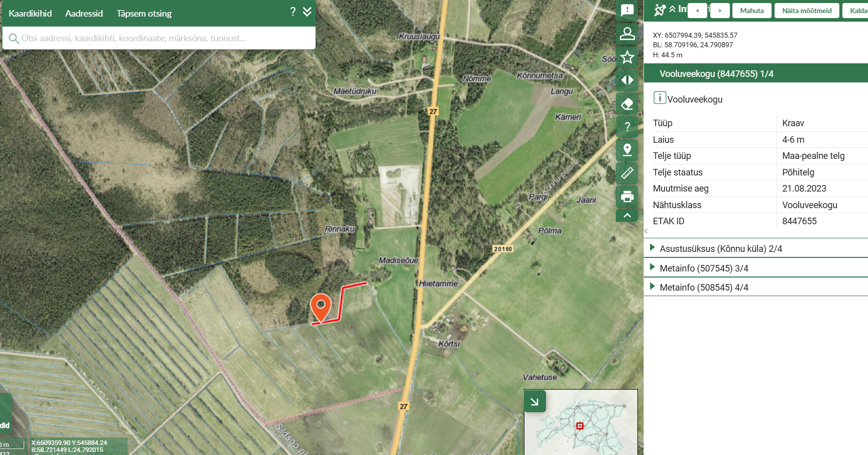Focus the address search input field
The height and width of the screenshot is (455, 868).
click(x=159, y=38)
